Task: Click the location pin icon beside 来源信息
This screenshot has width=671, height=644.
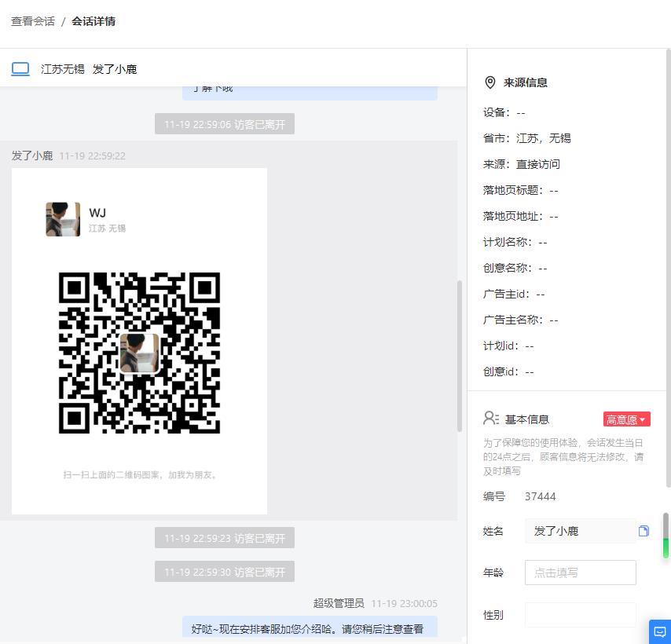Action: (490, 82)
